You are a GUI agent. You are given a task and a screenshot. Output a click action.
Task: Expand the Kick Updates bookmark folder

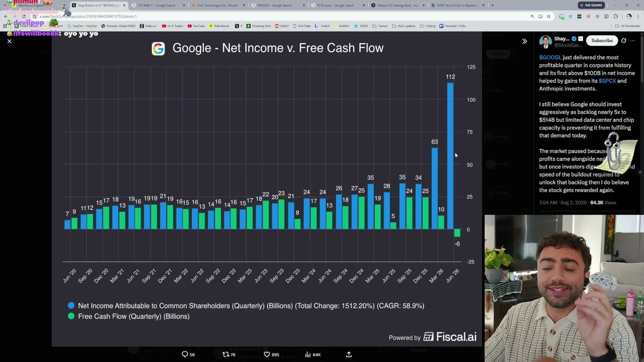(x=404, y=26)
